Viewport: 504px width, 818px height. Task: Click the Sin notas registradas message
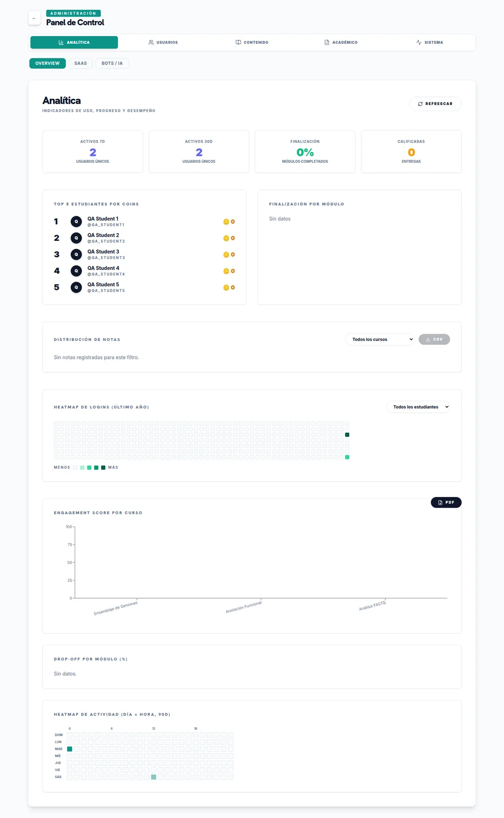tap(96, 357)
